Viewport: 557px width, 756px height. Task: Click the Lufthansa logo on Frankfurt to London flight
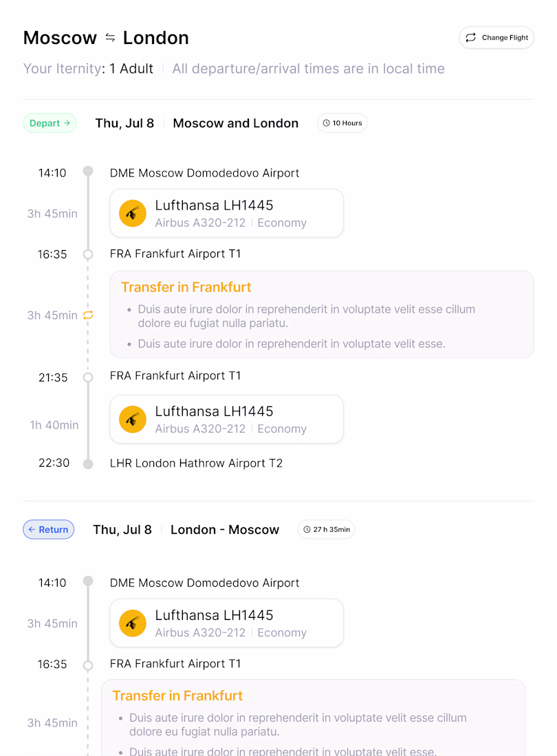tap(133, 419)
